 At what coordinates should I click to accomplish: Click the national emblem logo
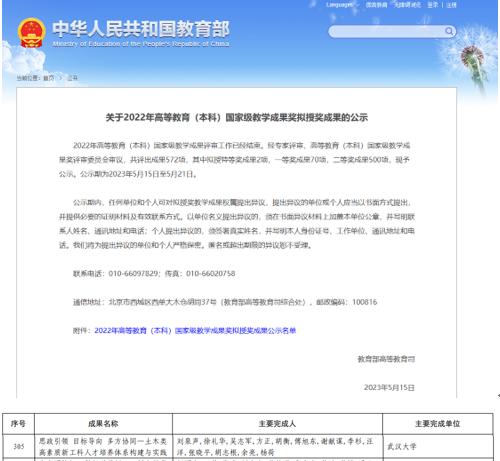31,33
